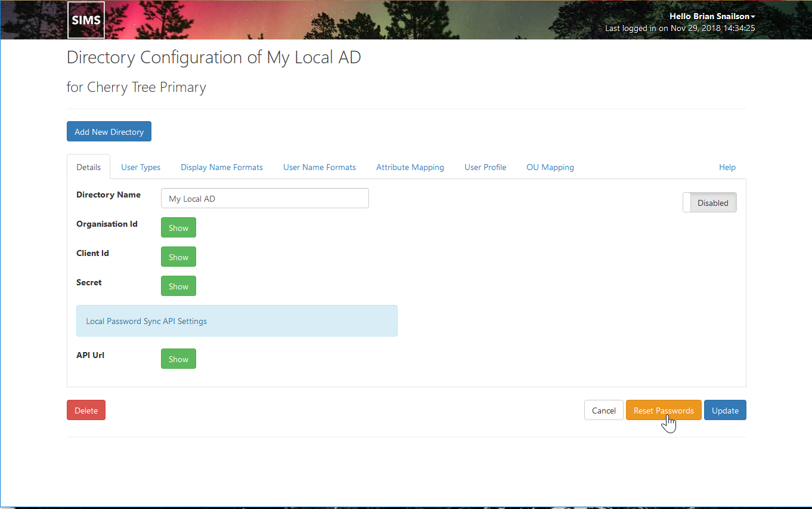Screen dimensions: 812x509
Task: Open the Help link
Action: tap(727, 167)
